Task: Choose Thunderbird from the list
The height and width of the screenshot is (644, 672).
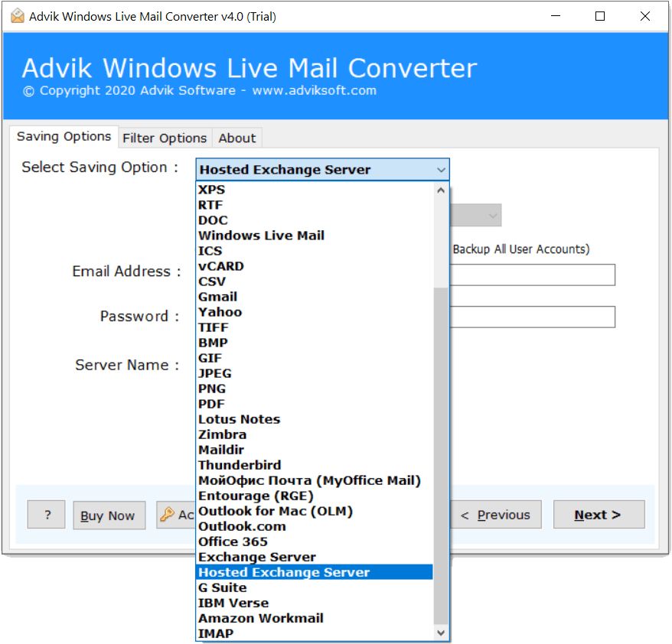Action: pyautogui.click(x=315, y=466)
